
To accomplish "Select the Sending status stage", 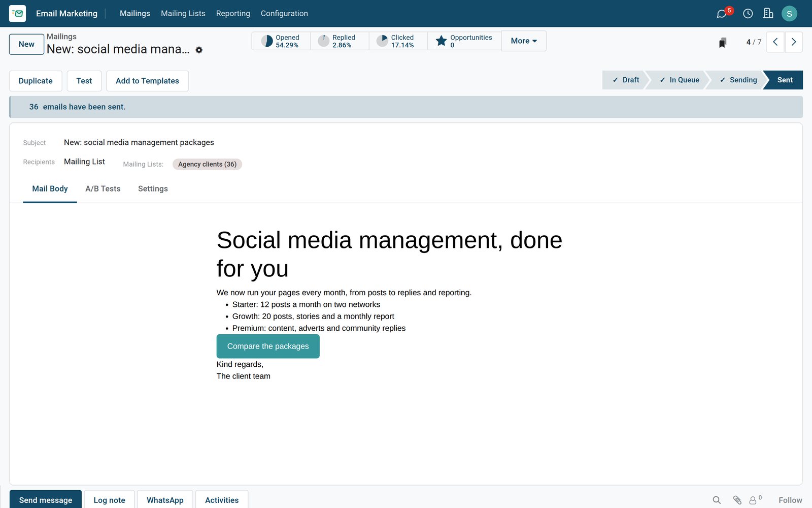I will (738, 80).
